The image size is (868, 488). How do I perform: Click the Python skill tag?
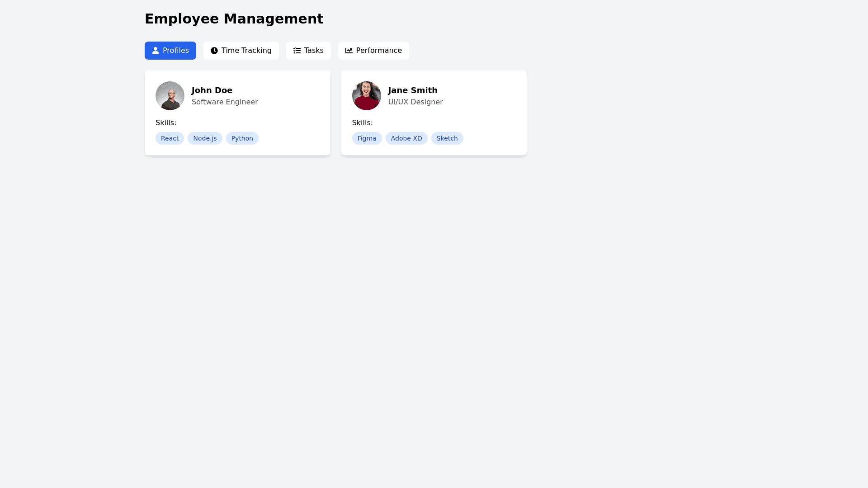242,138
